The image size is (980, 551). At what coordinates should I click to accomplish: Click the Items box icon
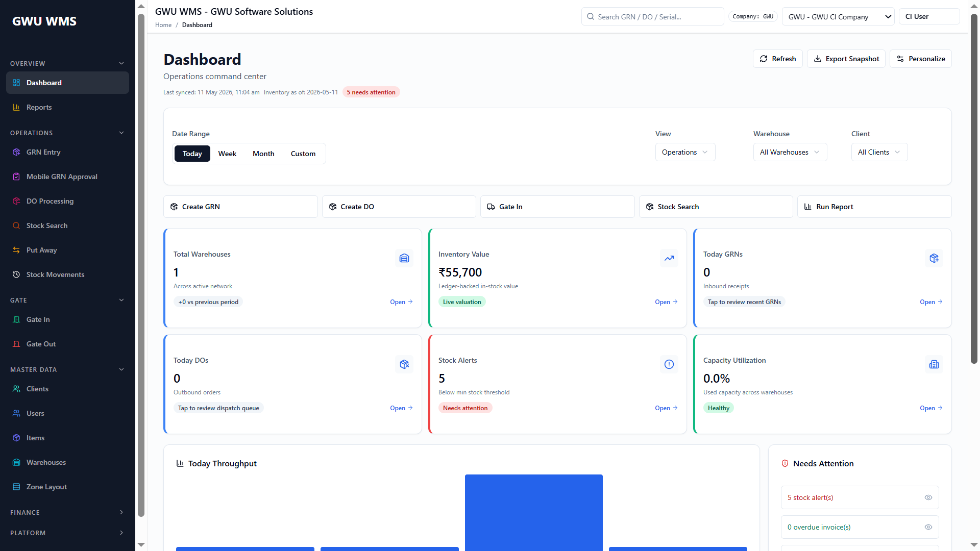(16, 438)
